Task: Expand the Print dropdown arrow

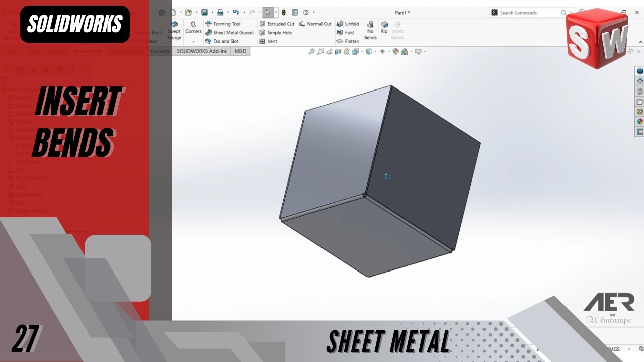Action: coord(227,12)
